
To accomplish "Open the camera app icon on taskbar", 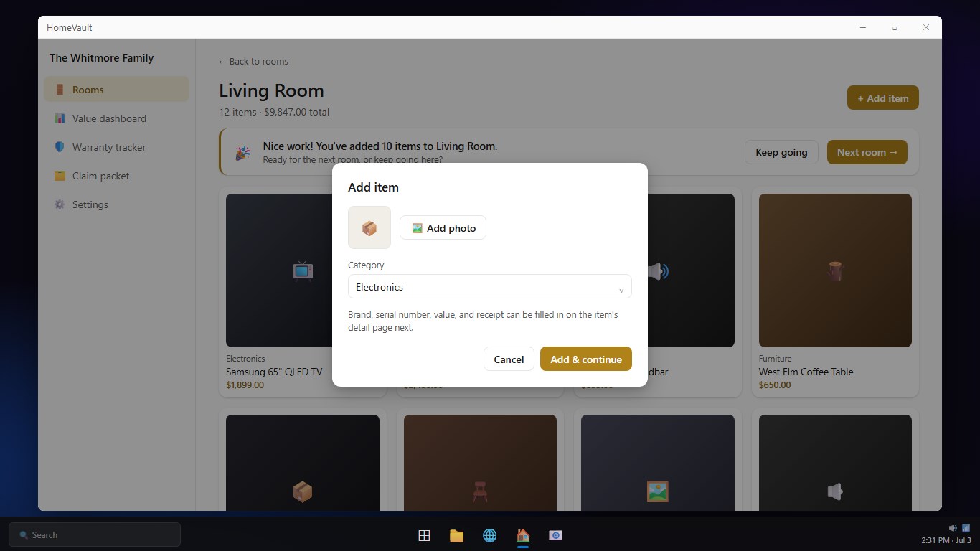I will click(555, 535).
